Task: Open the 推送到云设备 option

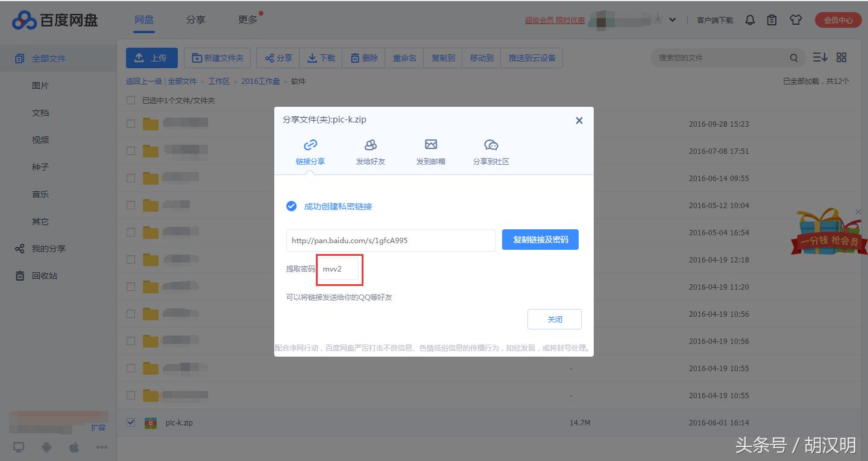Action: [532, 57]
